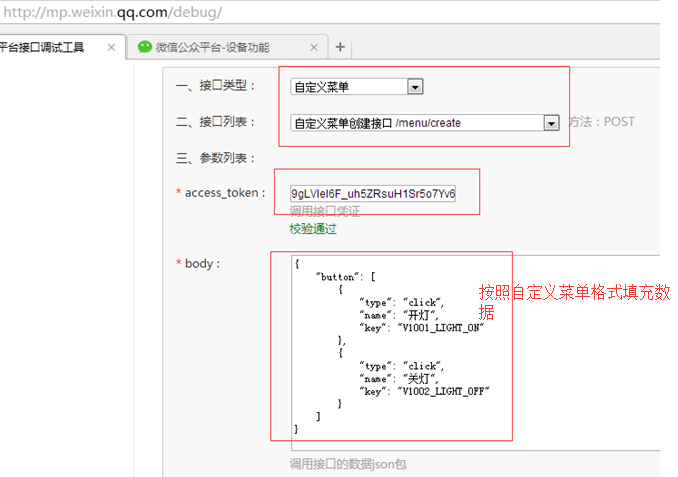Close the 微信公众平台-设备功能 tab

tap(314, 47)
